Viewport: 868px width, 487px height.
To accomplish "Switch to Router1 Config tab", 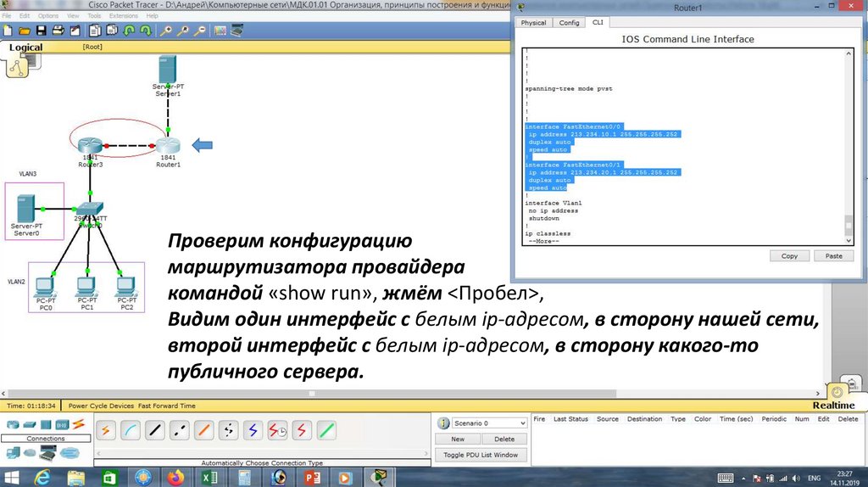I will click(x=569, y=23).
